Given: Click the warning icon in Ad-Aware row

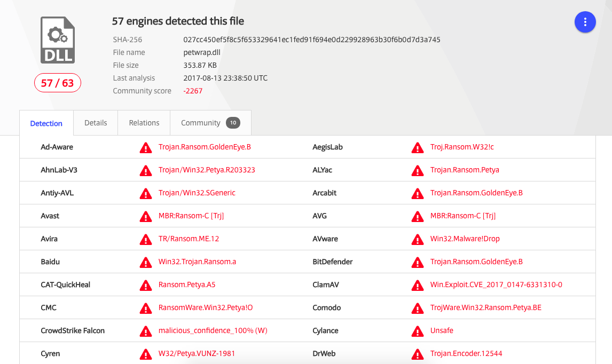Looking at the screenshot, I should (x=146, y=147).
